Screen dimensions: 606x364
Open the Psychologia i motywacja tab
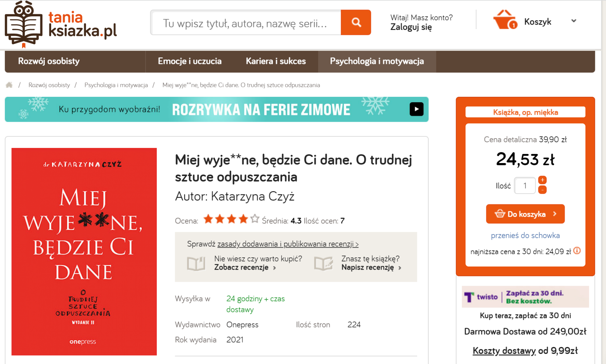(x=377, y=61)
